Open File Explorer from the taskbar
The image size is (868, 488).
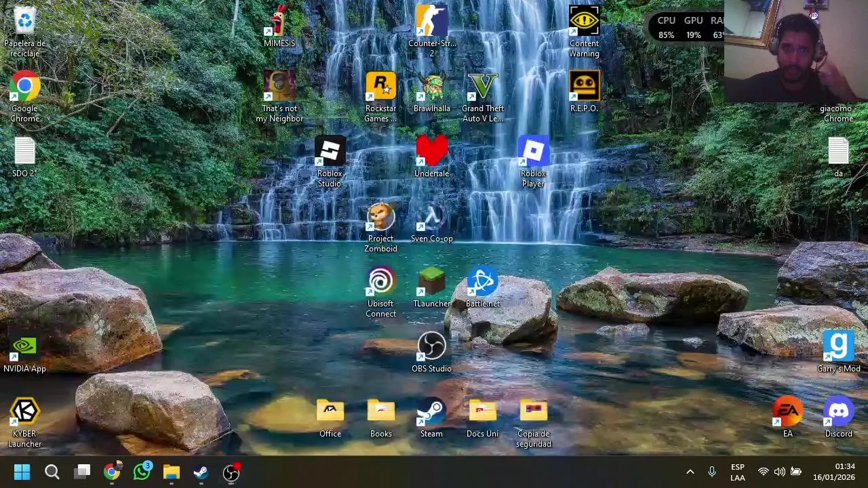[x=172, y=472]
